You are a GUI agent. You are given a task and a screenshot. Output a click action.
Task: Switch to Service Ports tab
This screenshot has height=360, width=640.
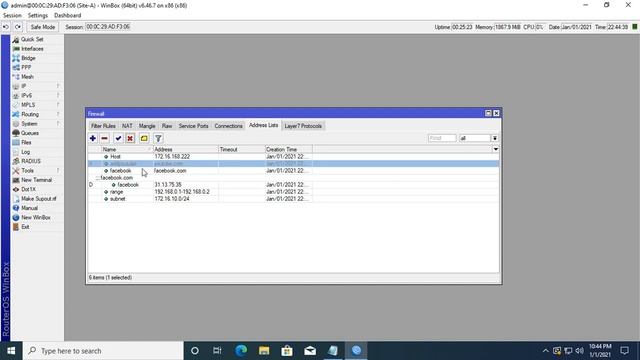(193, 126)
